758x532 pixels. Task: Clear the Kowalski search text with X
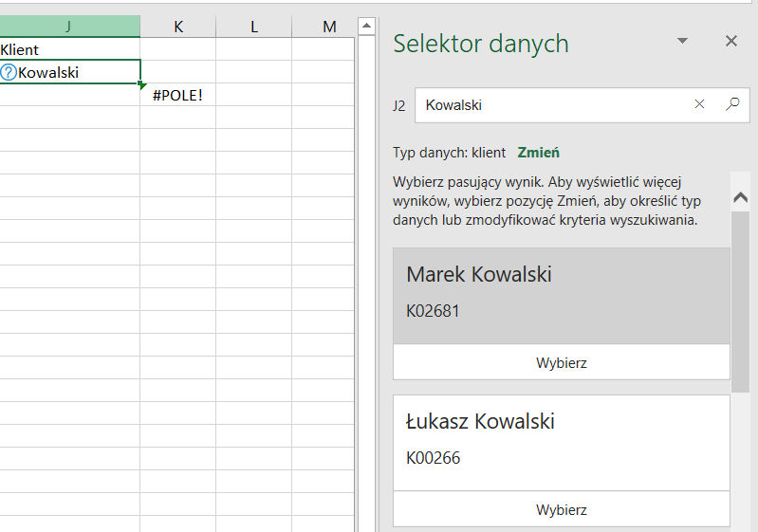point(700,105)
